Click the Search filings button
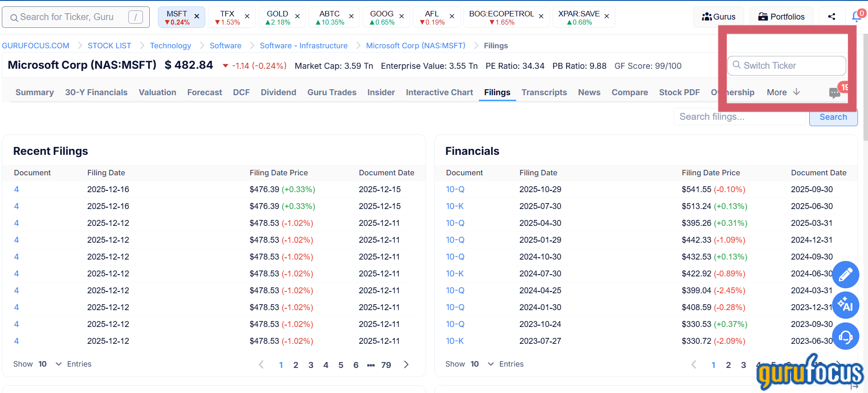This screenshot has height=393, width=868. click(833, 117)
